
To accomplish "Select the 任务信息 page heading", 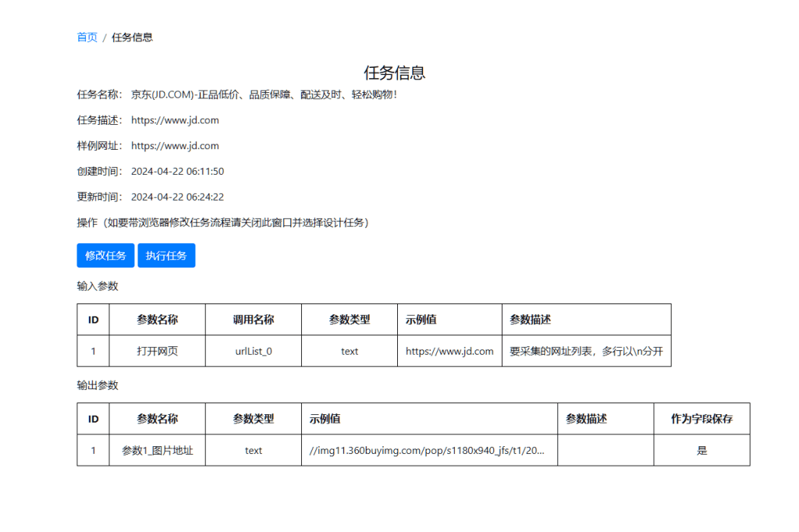I will (394, 73).
